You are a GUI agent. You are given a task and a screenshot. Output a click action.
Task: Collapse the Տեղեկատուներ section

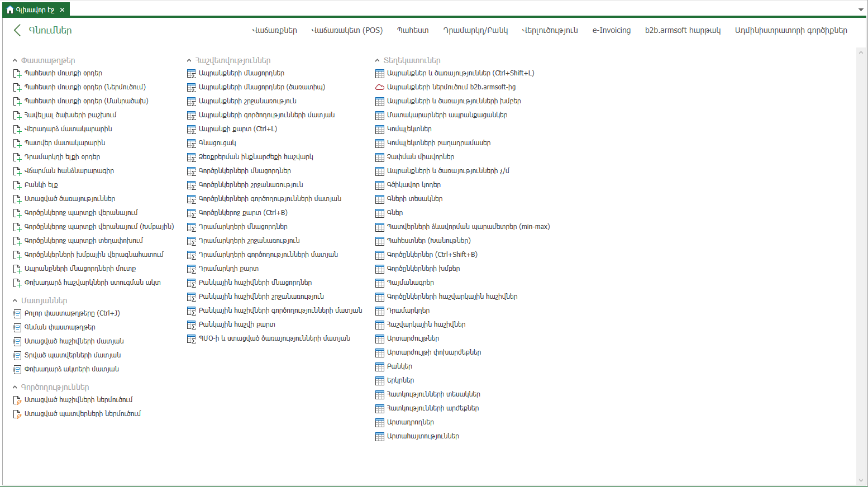coord(378,60)
